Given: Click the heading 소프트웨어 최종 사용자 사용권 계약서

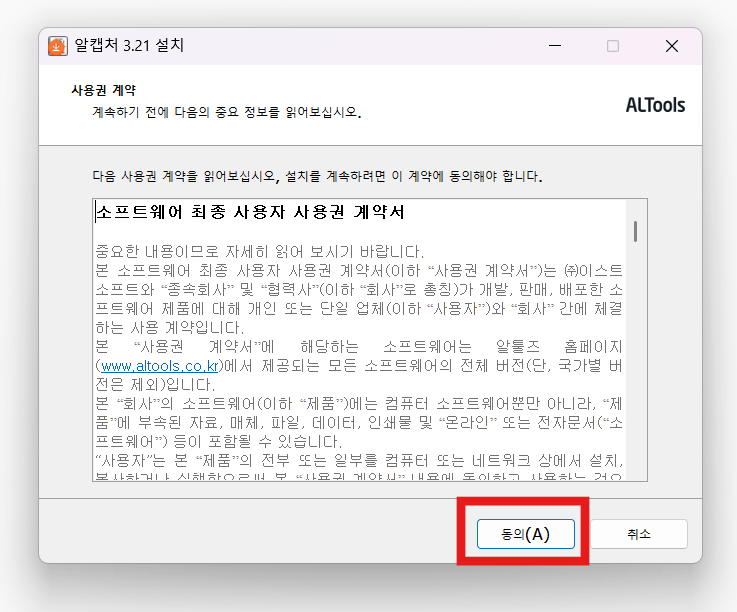Looking at the screenshot, I should point(250,212).
